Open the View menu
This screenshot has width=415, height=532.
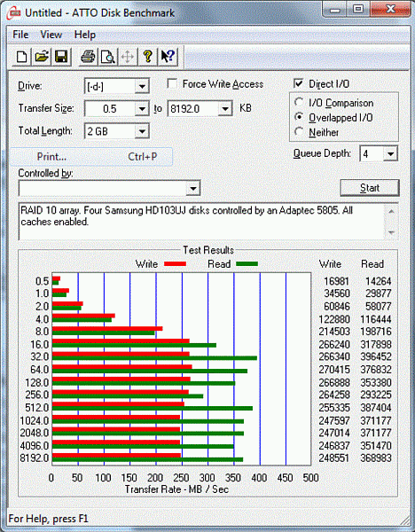51,35
